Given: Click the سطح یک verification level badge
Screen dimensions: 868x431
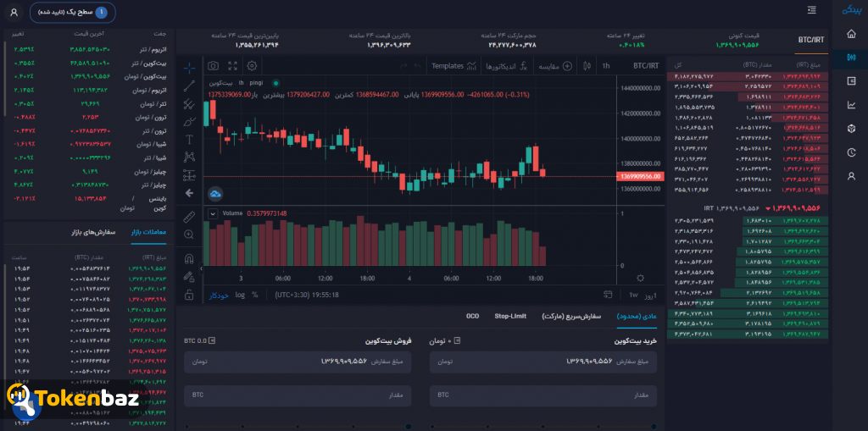Looking at the screenshot, I should tap(73, 12).
